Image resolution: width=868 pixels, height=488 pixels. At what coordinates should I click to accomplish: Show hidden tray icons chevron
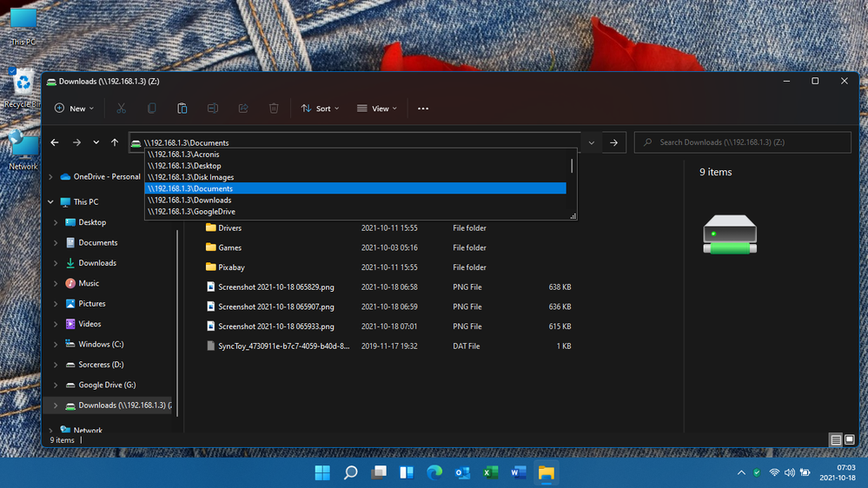(741, 472)
